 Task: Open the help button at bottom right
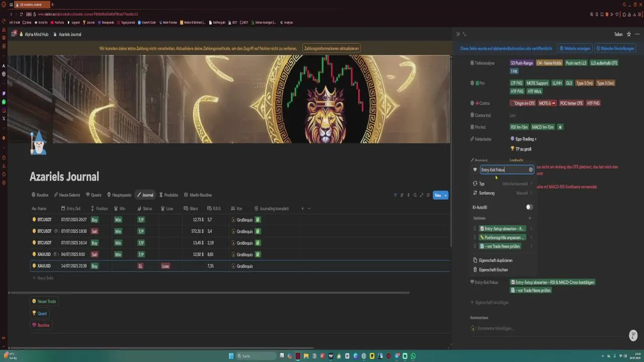point(633,336)
